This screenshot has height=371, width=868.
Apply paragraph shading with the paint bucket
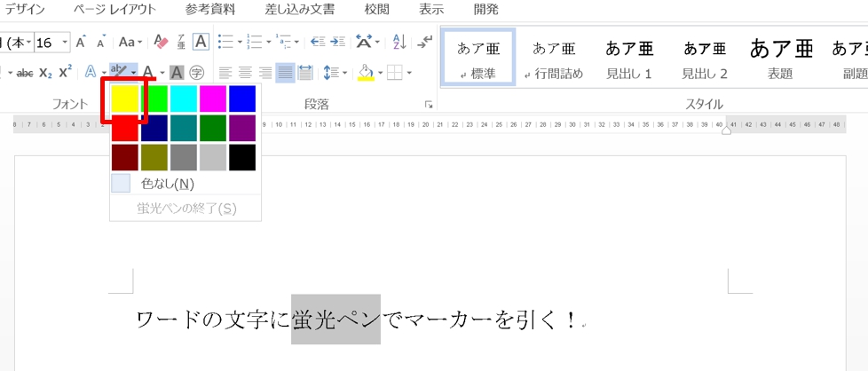(367, 73)
